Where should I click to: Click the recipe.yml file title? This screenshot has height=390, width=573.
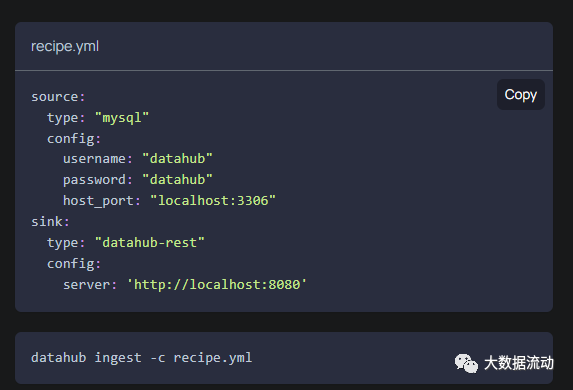(65, 46)
